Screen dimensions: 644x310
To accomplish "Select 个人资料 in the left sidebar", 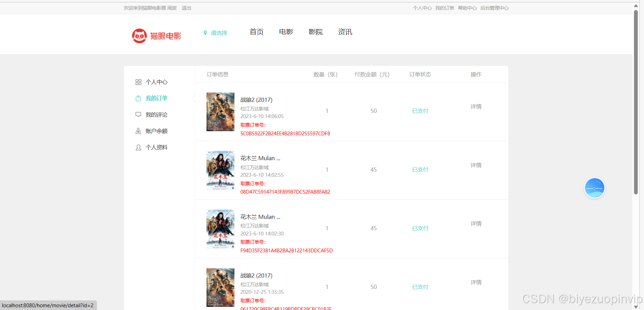I will tap(156, 147).
